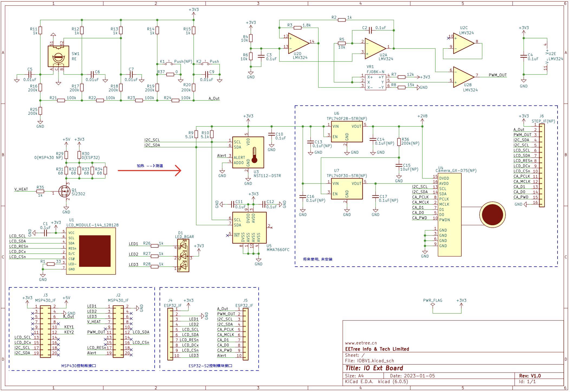Select capacitor C4 0.1uF symbol
The width and height of the screenshot is (570, 392).
click(524, 56)
